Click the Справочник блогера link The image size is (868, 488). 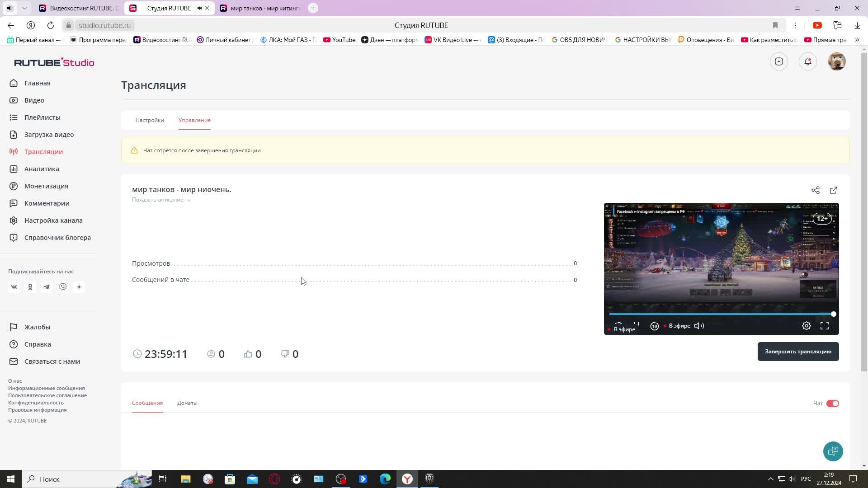click(57, 237)
